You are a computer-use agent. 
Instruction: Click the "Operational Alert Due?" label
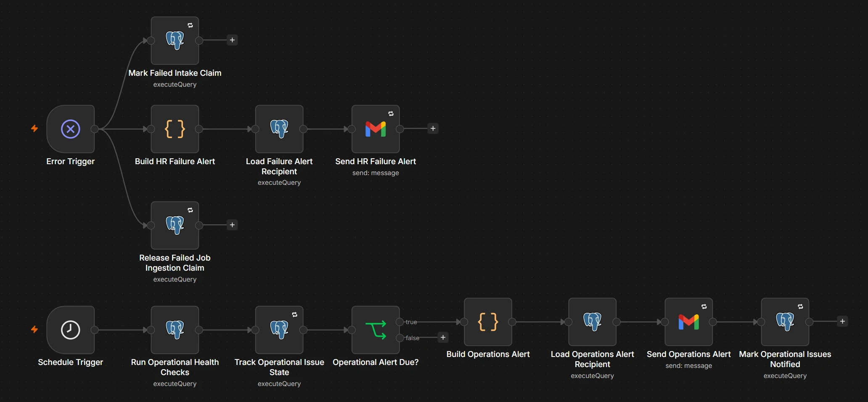point(376,362)
